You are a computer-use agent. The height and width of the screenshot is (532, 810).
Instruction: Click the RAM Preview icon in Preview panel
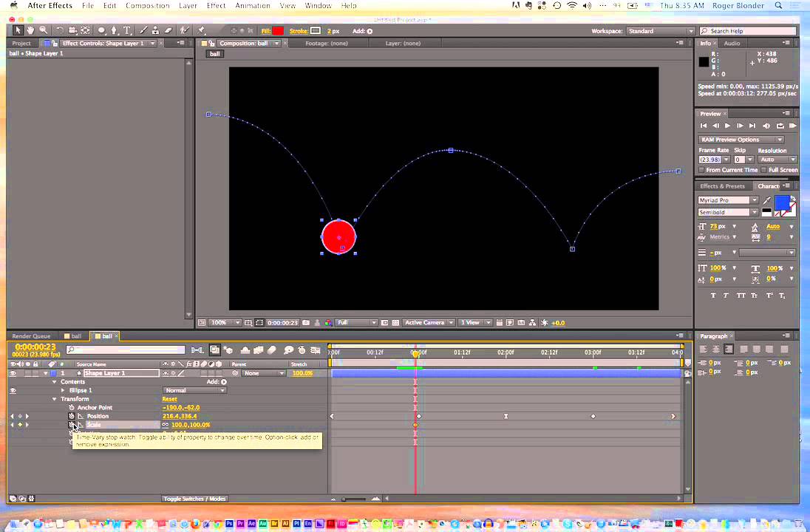pos(792,126)
